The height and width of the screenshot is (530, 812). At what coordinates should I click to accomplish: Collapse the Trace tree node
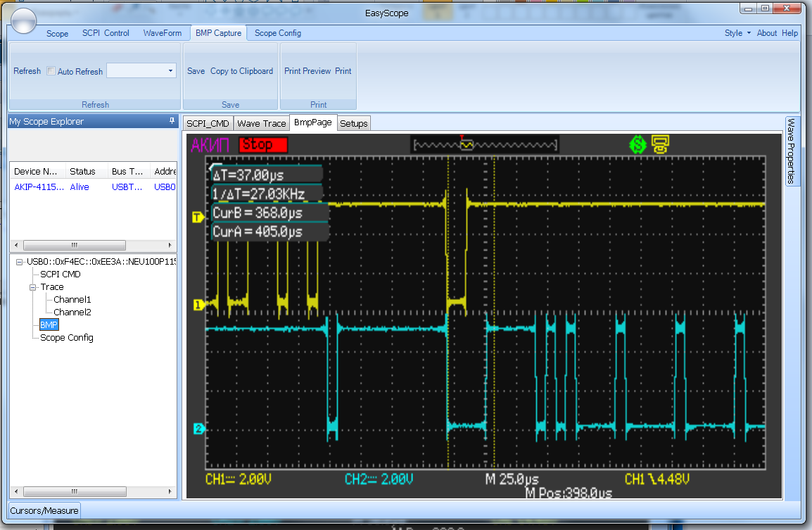tap(32, 287)
